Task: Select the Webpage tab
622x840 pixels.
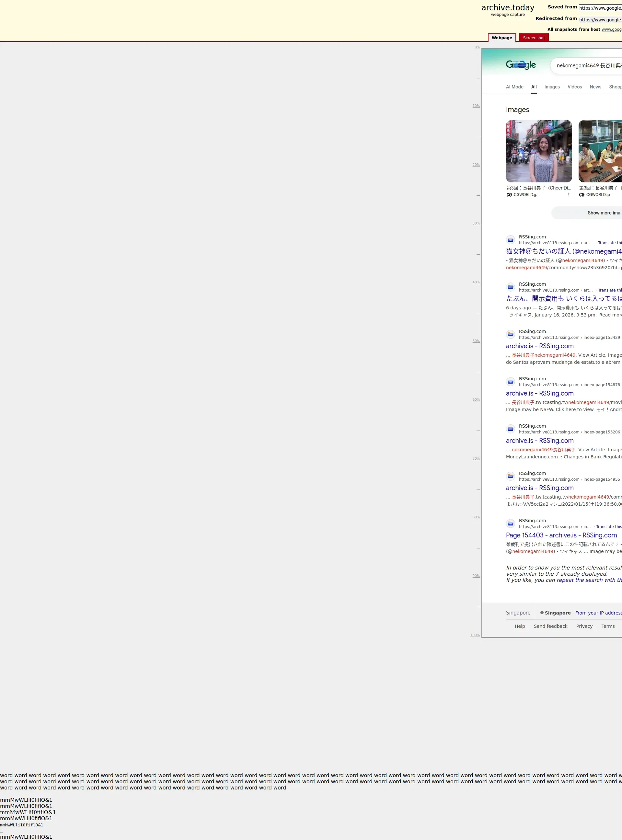Action: coord(501,38)
